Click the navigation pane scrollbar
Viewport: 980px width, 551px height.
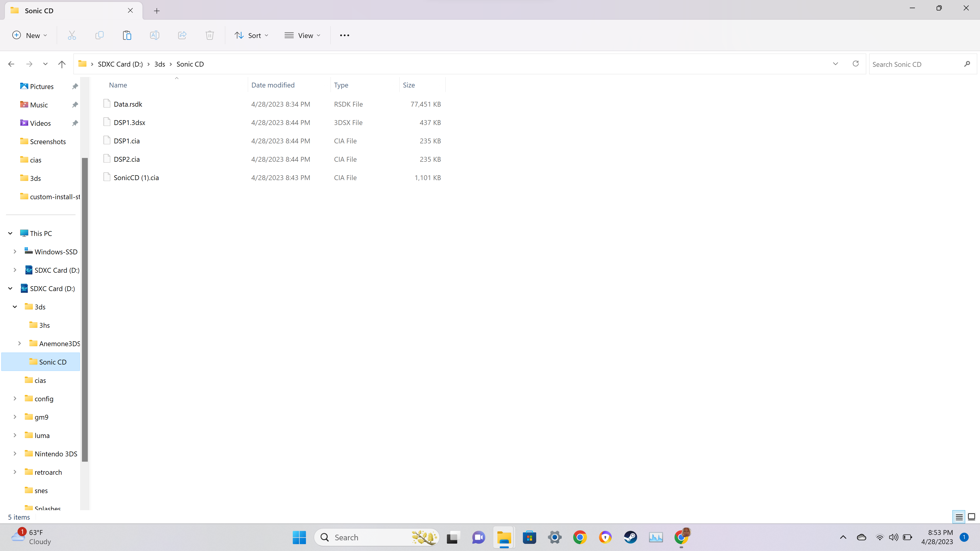[x=85, y=309]
